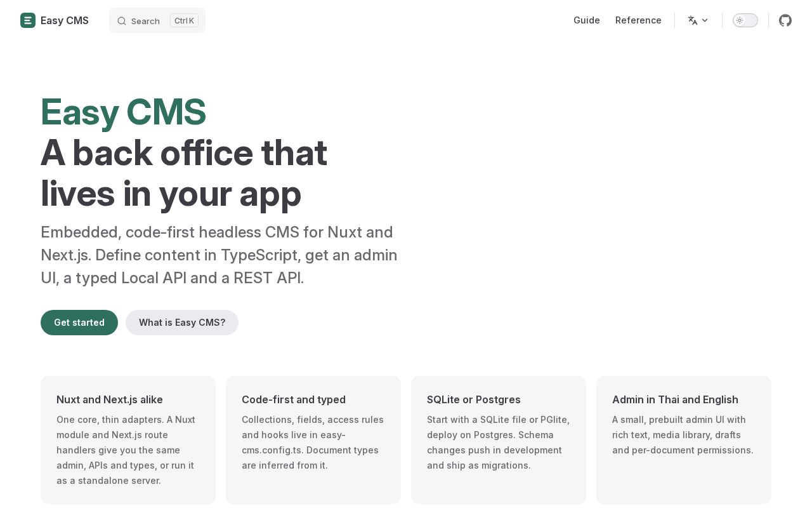Click the Admin in Thai and English title
Image resolution: width=812 pixels, height=508 pixels.
coord(675,399)
